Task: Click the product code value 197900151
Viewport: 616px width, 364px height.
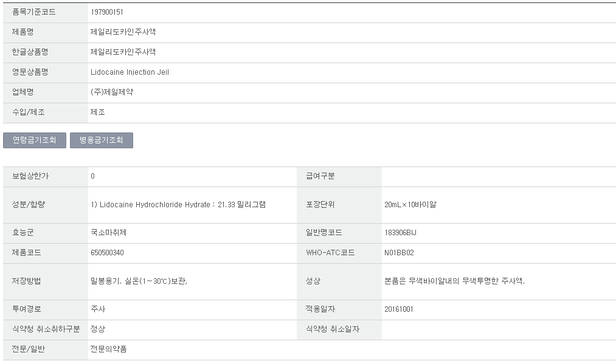Action: coord(107,12)
